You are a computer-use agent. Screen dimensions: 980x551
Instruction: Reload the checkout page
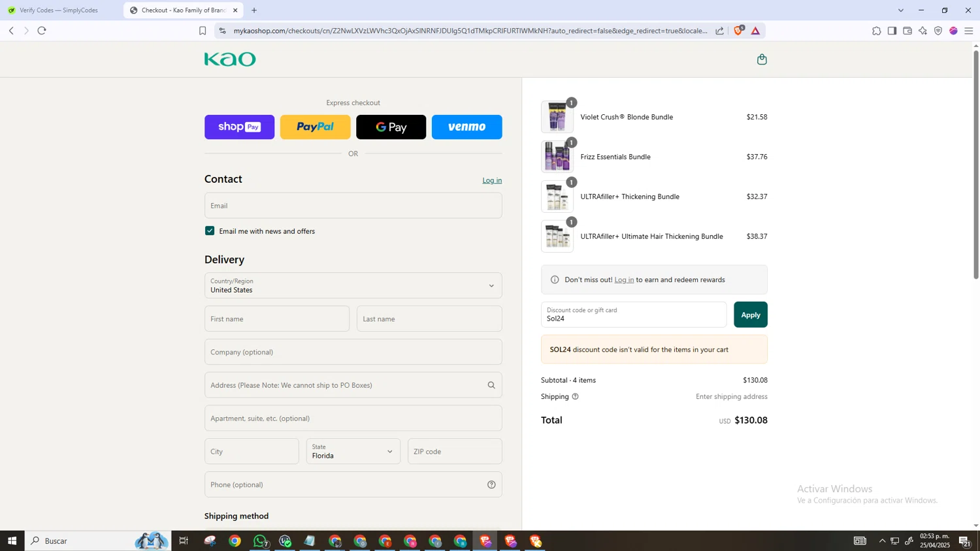click(x=42, y=31)
